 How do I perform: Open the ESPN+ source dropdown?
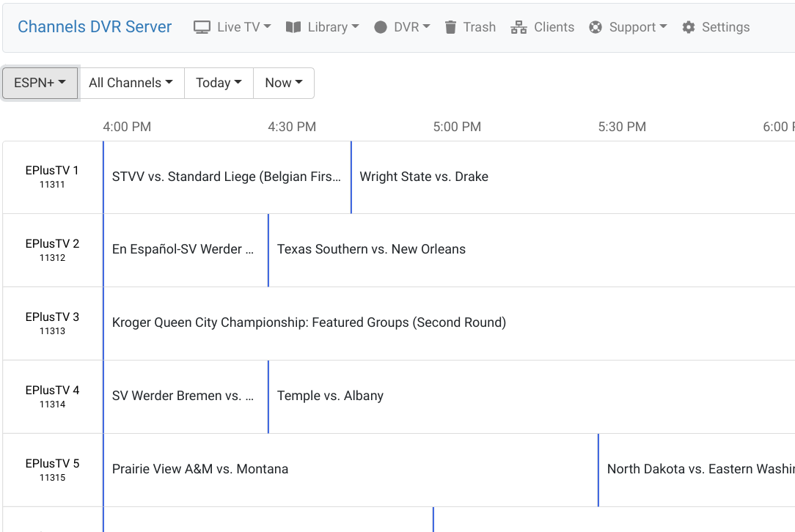tap(40, 83)
